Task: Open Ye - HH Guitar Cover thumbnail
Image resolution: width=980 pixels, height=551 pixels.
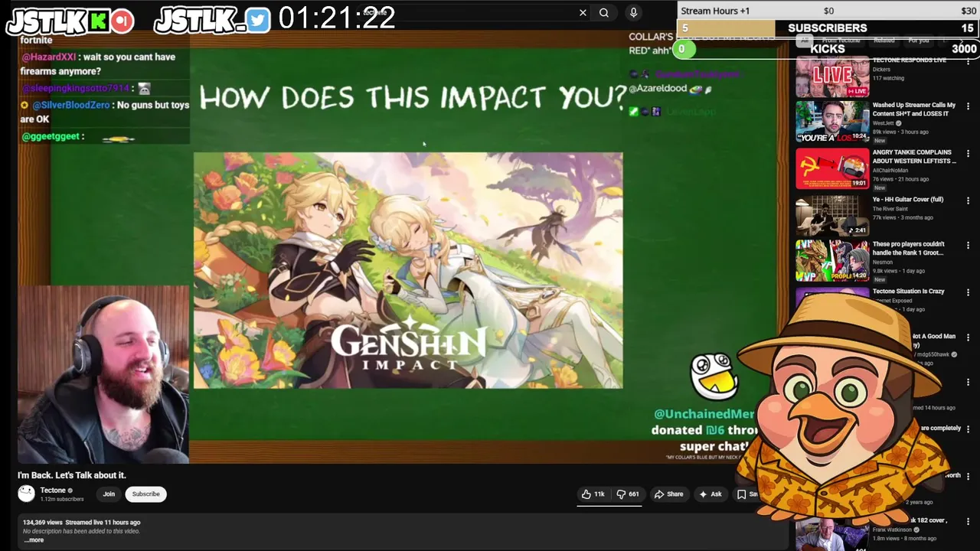Action: (x=832, y=216)
